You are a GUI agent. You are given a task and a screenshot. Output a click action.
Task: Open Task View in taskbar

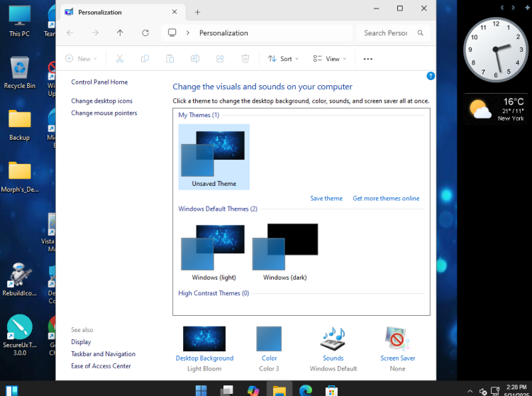click(x=227, y=390)
